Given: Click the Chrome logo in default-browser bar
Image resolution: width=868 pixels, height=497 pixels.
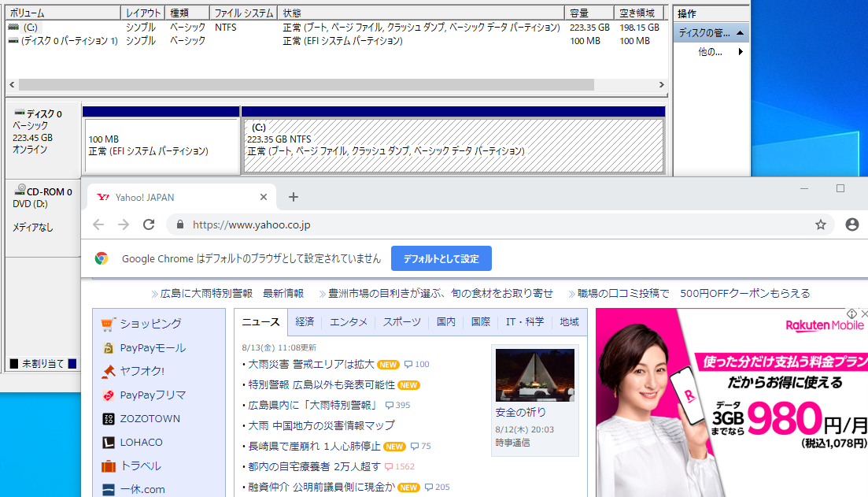Looking at the screenshot, I should 102,258.
